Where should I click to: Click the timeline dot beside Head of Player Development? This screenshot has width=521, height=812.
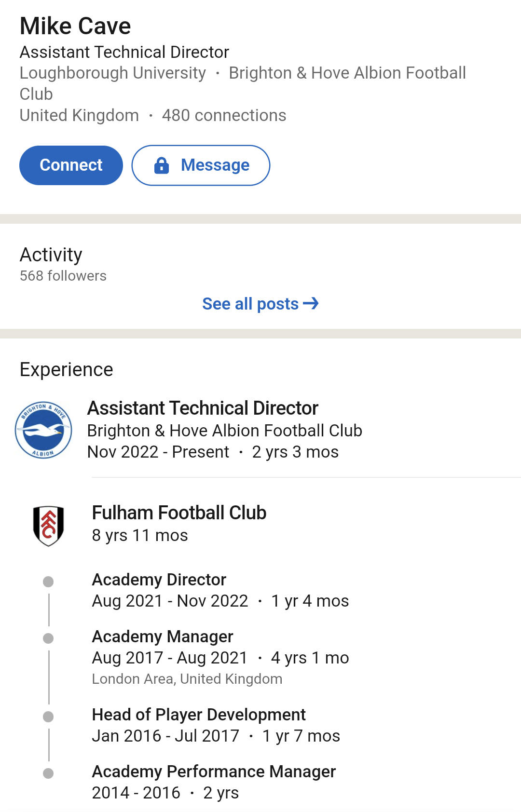coord(48,717)
